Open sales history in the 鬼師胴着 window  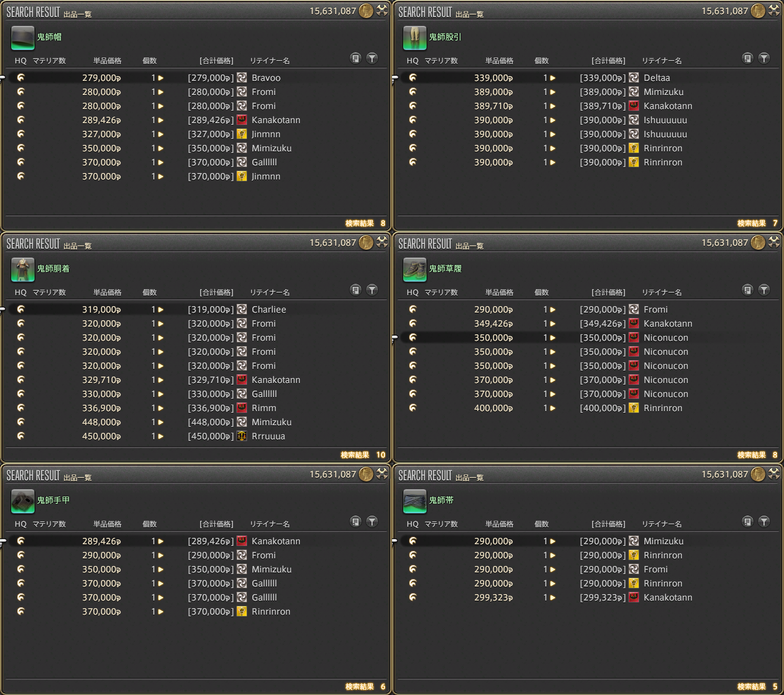[x=356, y=290]
